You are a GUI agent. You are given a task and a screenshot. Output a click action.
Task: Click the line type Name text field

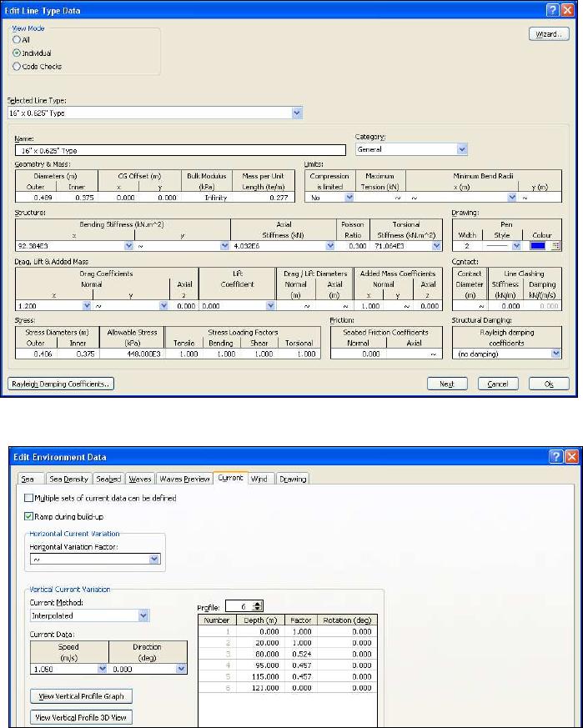pyautogui.click(x=181, y=150)
